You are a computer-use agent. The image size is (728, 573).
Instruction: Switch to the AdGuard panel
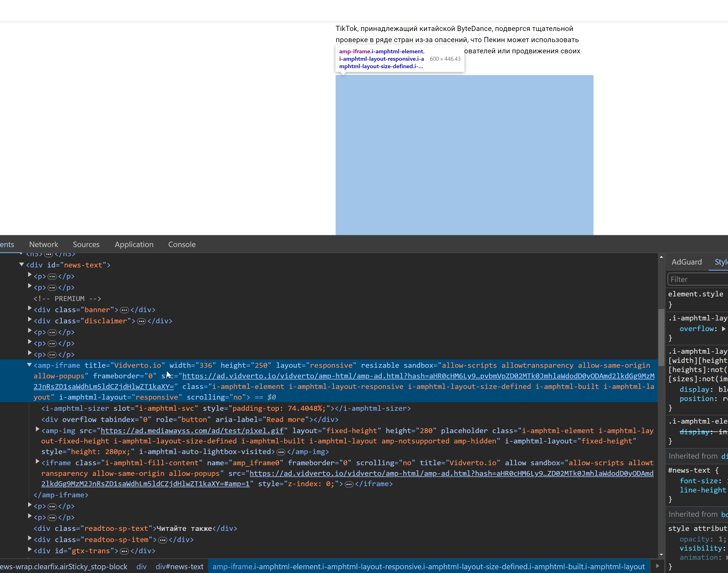click(x=687, y=262)
